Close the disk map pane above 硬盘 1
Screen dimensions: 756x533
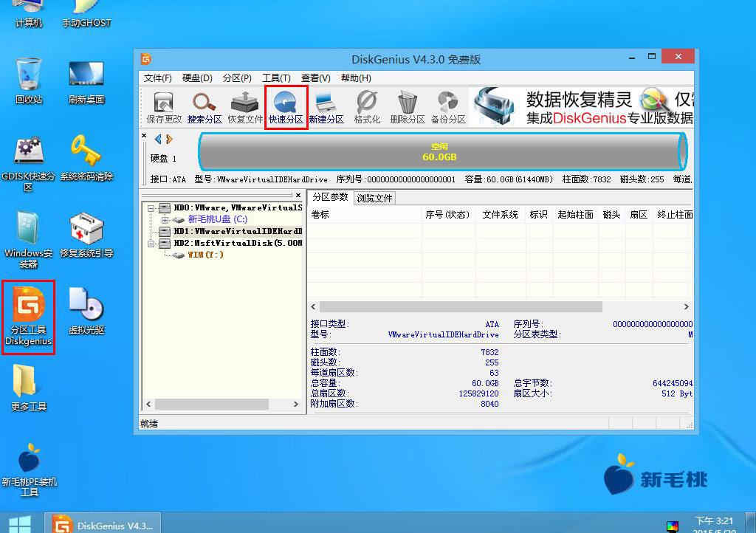[144, 136]
